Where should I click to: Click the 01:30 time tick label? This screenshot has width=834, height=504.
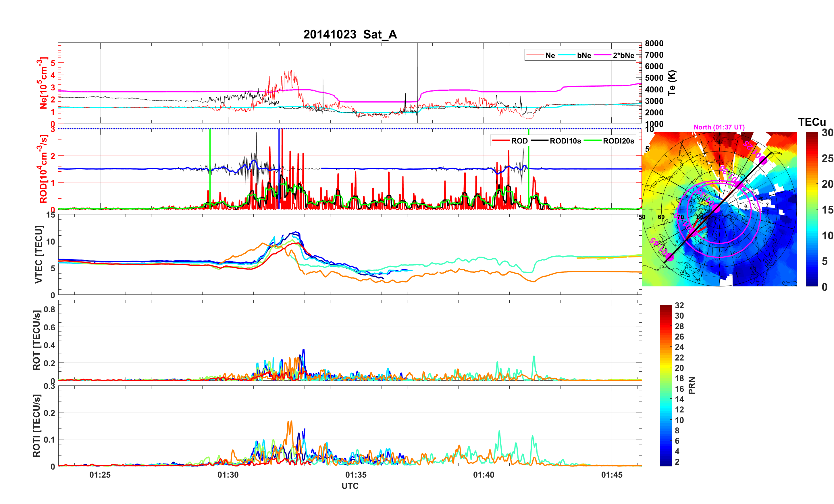tap(228, 474)
